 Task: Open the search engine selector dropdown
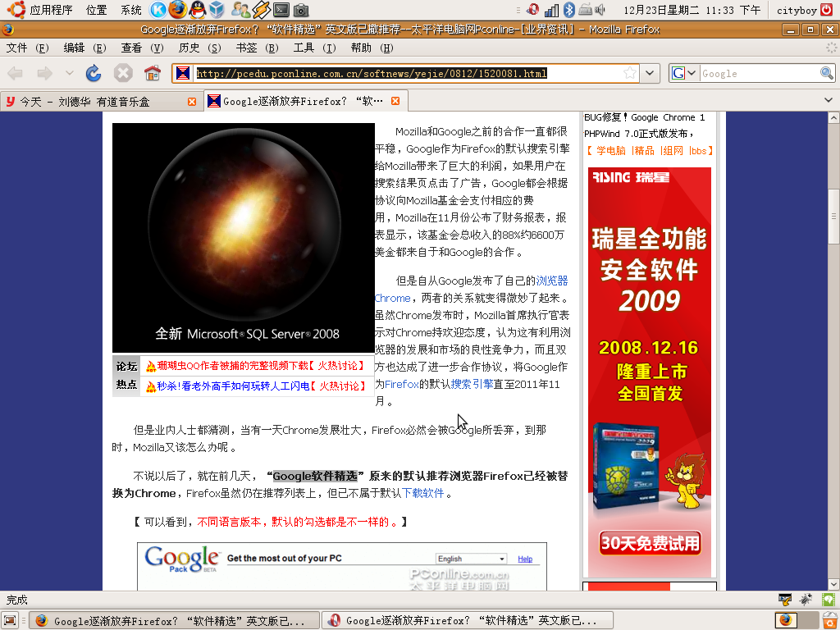coord(684,73)
